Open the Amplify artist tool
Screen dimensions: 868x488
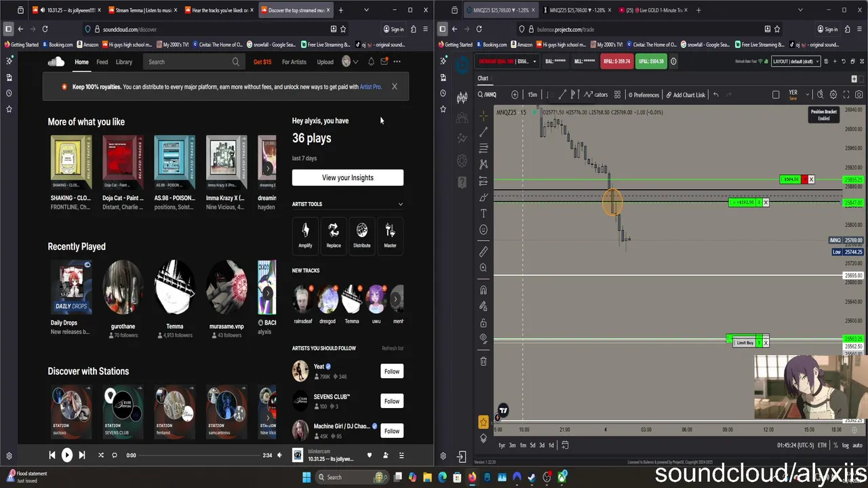(305, 235)
